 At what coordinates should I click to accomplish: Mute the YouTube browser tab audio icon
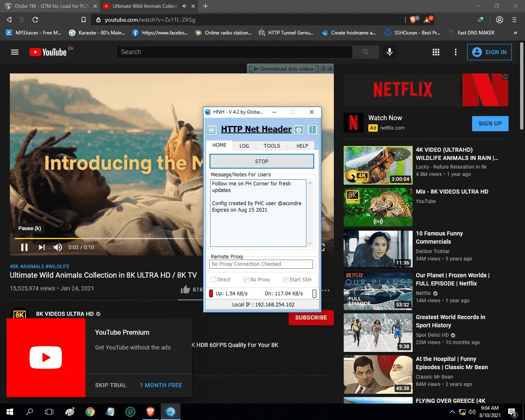[184, 6]
